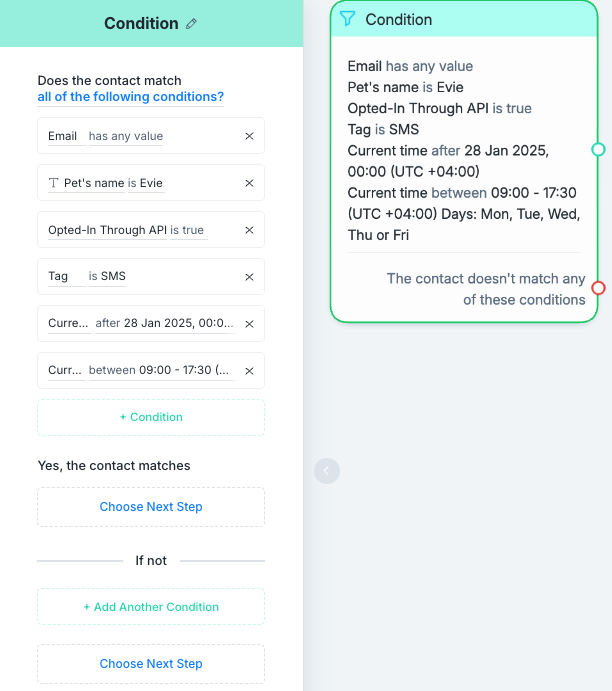Change the Email field selector

point(63,136)
